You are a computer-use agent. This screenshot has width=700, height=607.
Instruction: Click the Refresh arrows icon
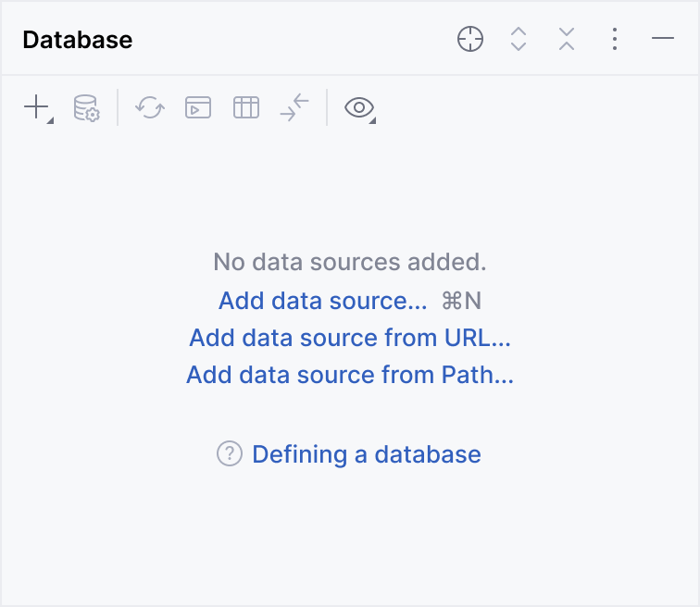click(149, 107)
